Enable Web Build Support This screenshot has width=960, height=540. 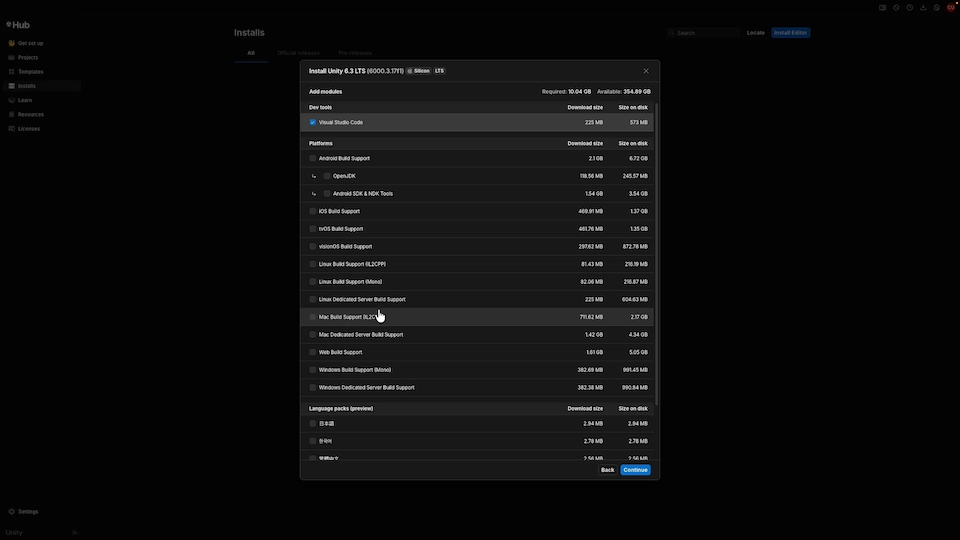click(313, 353)
